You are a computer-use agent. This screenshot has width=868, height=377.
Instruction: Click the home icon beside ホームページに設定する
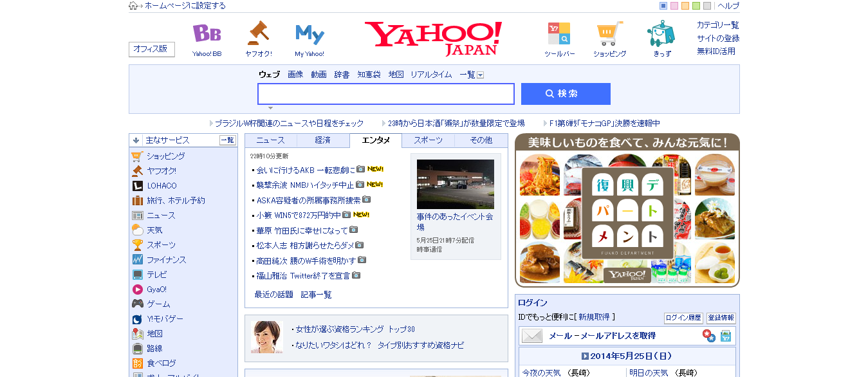point(133,6)
